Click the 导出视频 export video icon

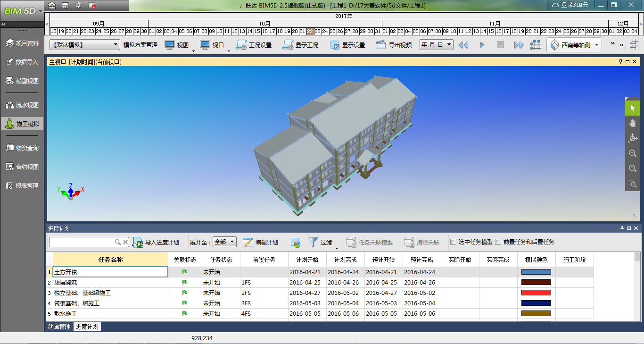click(381, 45)
